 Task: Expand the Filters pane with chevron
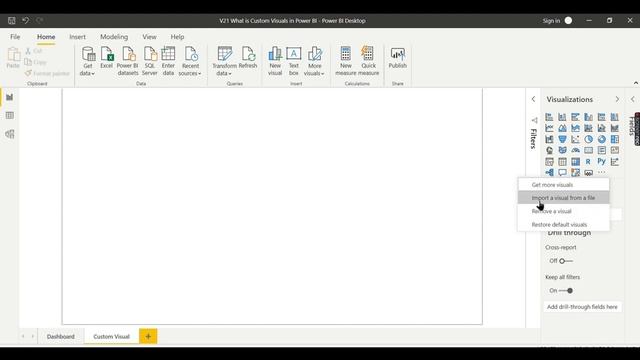[x=533, y=99]
